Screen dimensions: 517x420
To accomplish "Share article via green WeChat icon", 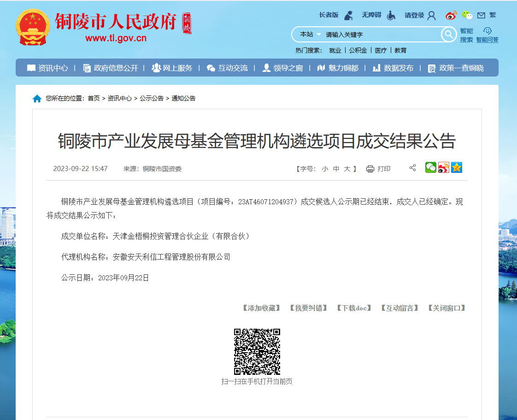I will pyautogui.click(x=430, y=168).
